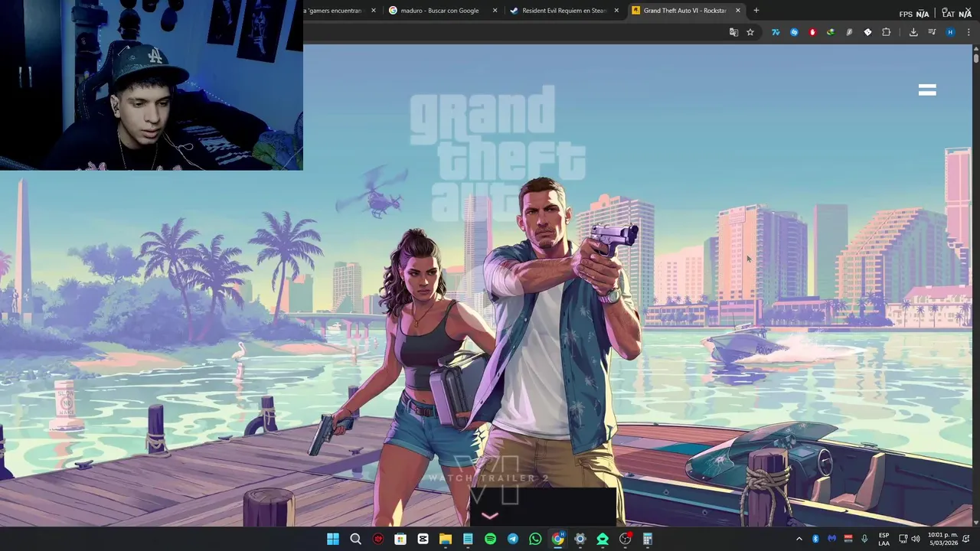The width and height of the screenshot is (980, 551).
Task: Open the Extensions puzzle menu
Action: pyautogui.click(x=887, y=32)
